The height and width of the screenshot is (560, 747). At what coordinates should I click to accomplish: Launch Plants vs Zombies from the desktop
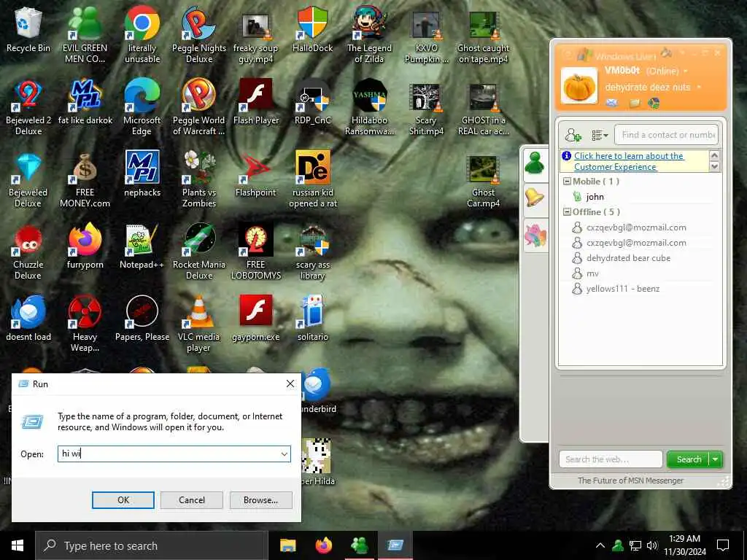coord(198,179)
